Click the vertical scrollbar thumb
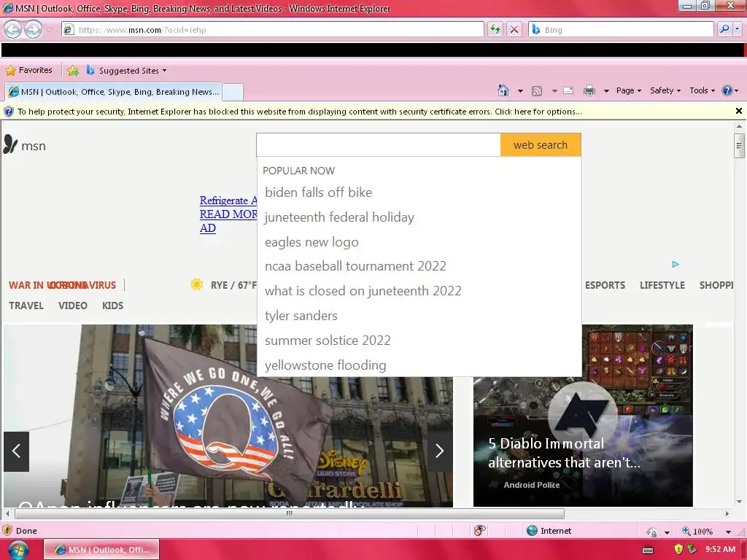This screenshot has width=747, height=560. coord(739,146)
